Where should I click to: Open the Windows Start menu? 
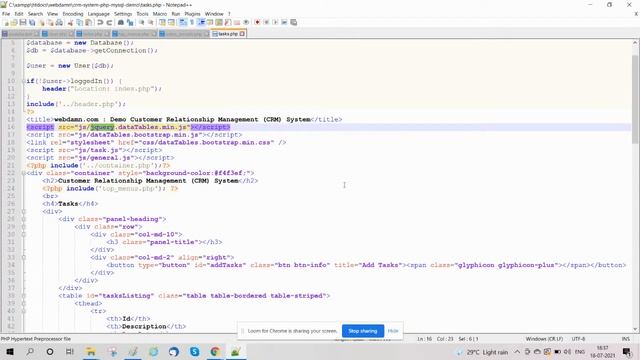pos(10,351)
